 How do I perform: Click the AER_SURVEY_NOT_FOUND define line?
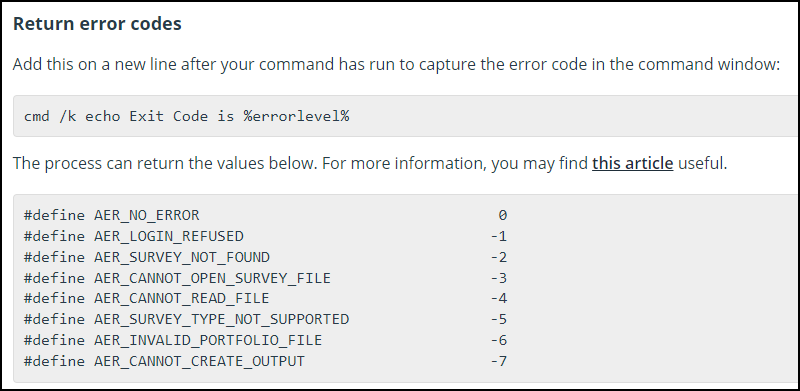[x=265, y=257]
